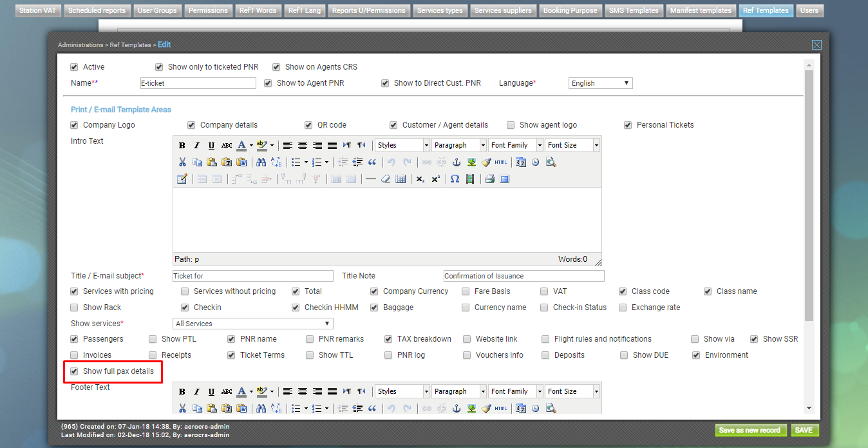The height and width of the screenshot is (448, 868).
Task: Open the Language dropdown
Action: (x=601, y=83)
